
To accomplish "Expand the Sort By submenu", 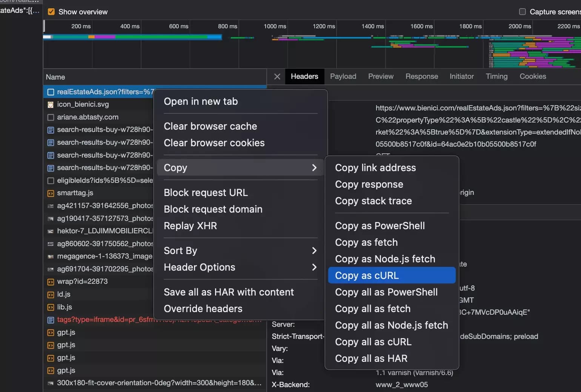I will [314, 251].
